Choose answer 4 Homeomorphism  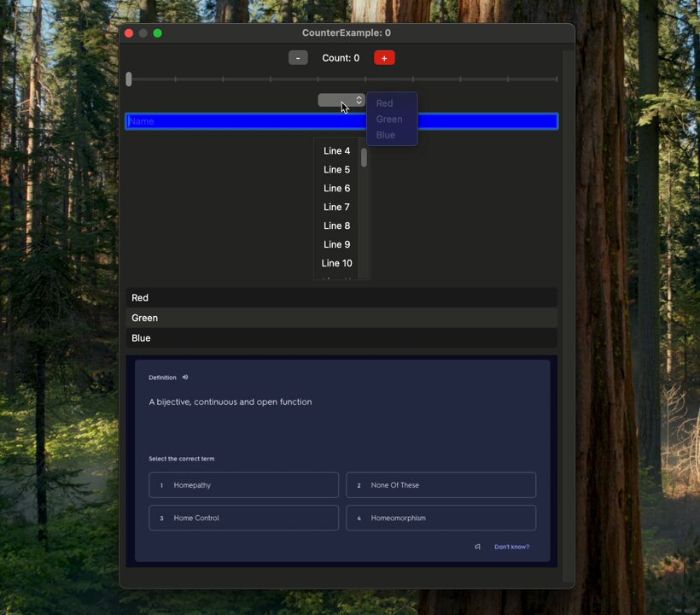coord(440,518)
